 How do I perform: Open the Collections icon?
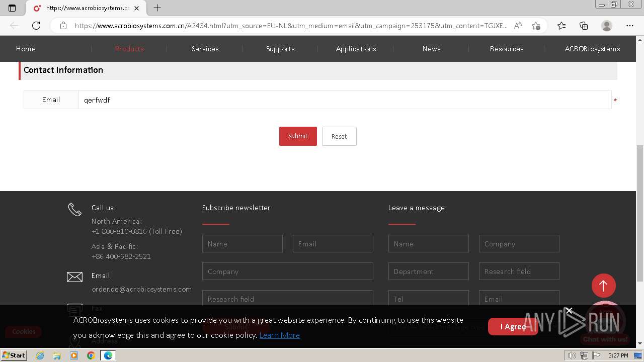coord(584,26)
